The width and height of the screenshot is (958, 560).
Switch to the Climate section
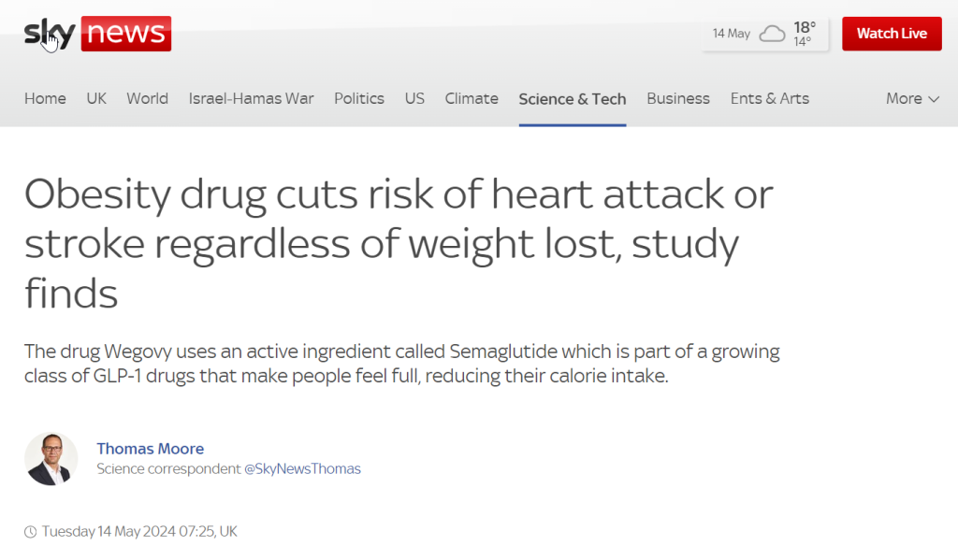click(472, 99)
